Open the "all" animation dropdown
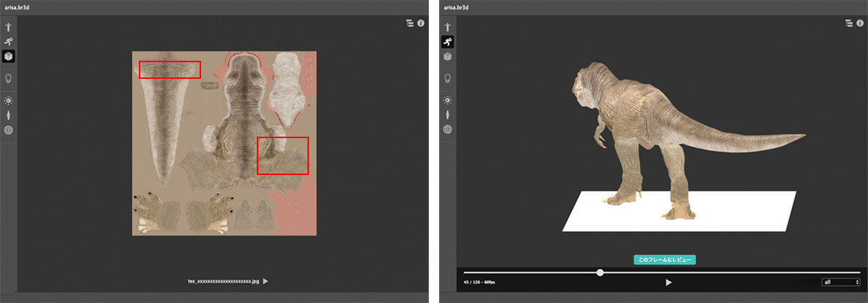Image resolution: width=868 pixels, height=303 pixels. 840,282
